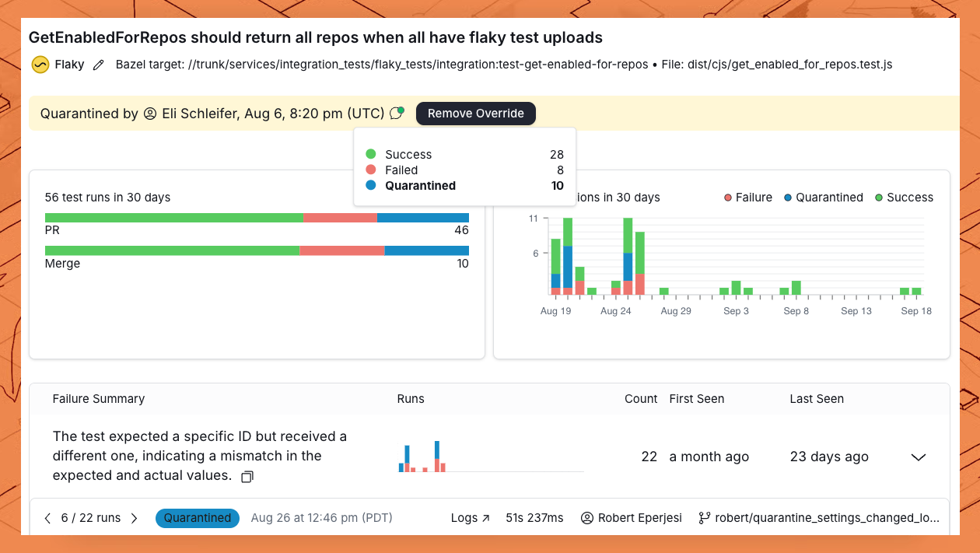Toggle Quarantined series in chart legend
Viewport: 980px width, 553px height.
point(824,198)
